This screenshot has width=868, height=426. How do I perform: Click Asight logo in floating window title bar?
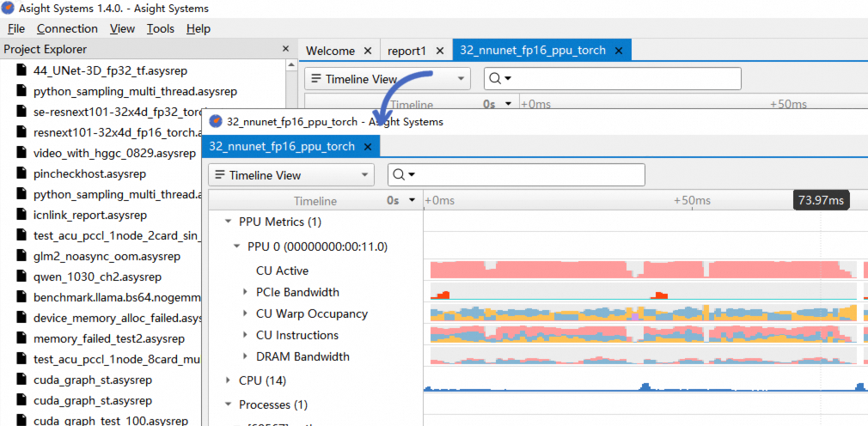pos(217,122)
